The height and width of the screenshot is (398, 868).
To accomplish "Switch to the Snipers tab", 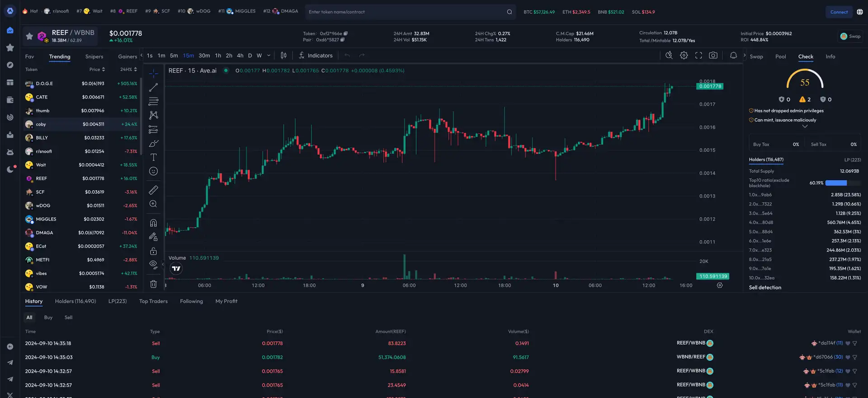I will point(94,56).
